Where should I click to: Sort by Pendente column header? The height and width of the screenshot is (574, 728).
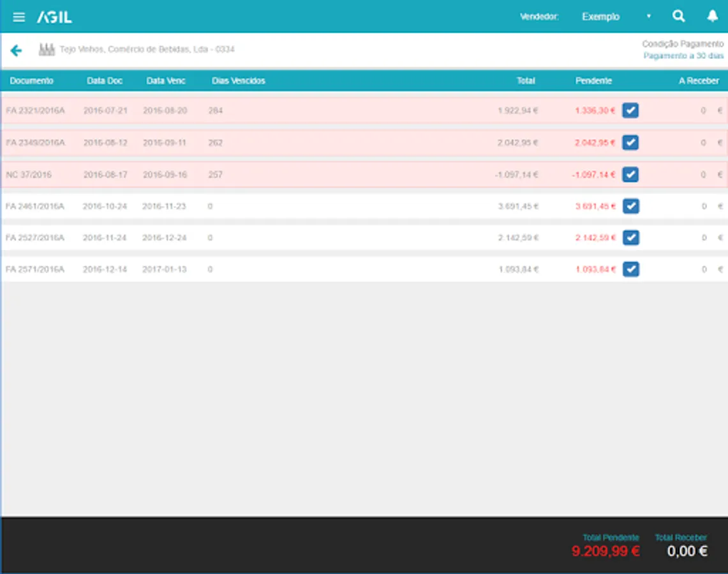point(593,81)
